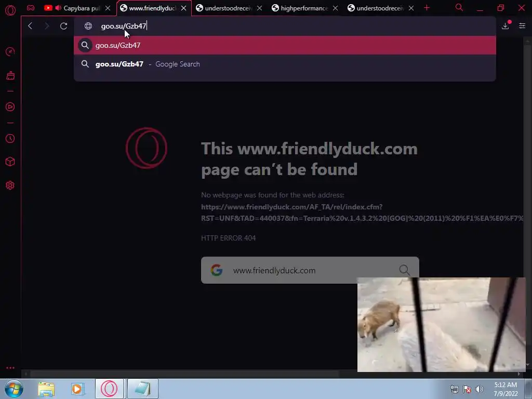The width and height of the screenshot is (532, 399).
Task: Go back with the back arrow
Action: (30, 26)
